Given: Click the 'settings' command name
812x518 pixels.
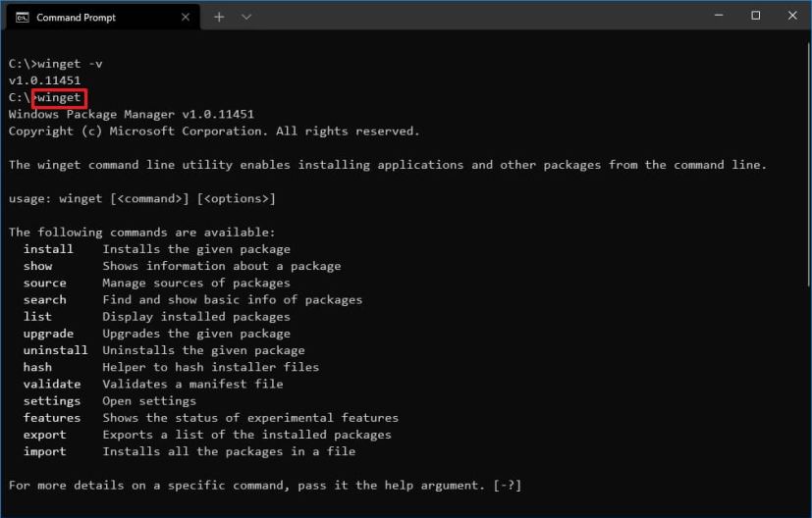Looking at the screenshot, I should click(x=52, y=401).
